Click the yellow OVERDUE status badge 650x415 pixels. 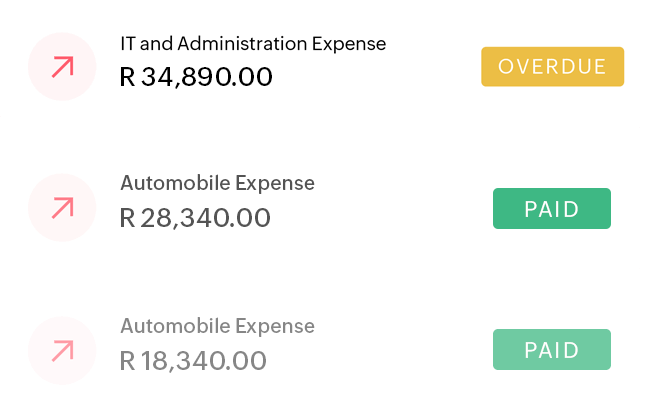(552, 67)
